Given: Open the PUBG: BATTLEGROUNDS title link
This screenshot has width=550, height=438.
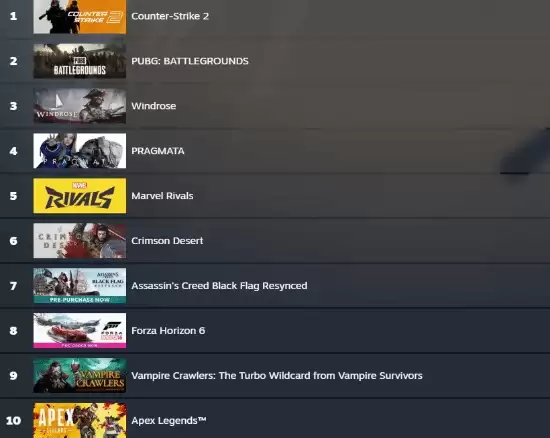Looking at the screenshot, I should click(190, 61).
